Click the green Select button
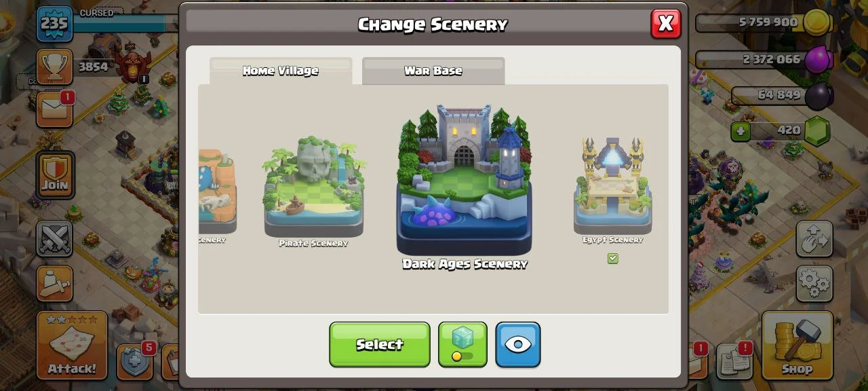The height and width of the screenshot is (391, 868). pos(380,345)
